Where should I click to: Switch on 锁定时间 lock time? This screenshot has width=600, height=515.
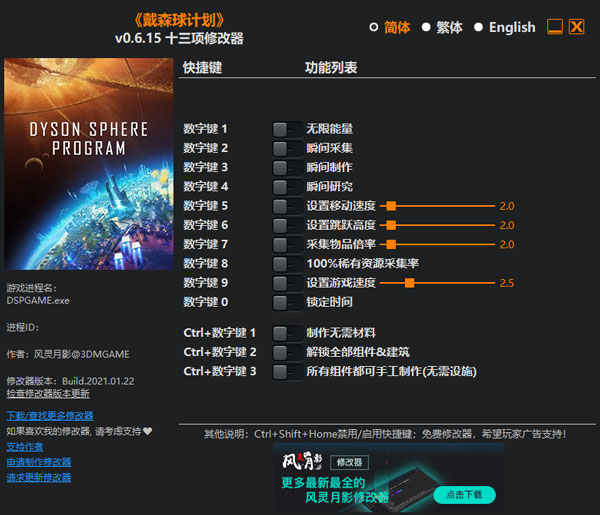(x=287, y=302)
